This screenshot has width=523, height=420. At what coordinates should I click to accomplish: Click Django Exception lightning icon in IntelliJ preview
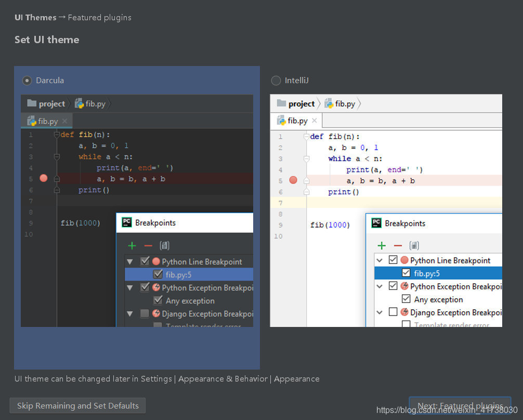(404, 312)
